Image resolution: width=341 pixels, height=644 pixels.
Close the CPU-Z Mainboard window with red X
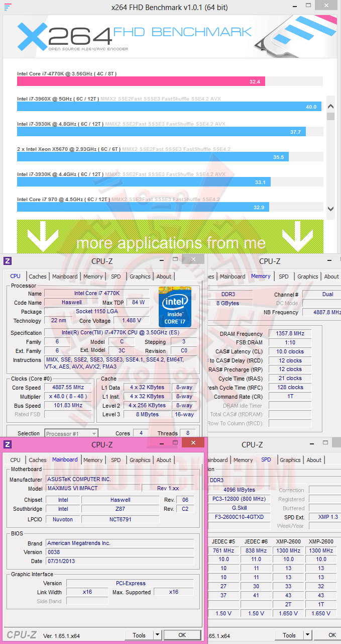(193, 443)
